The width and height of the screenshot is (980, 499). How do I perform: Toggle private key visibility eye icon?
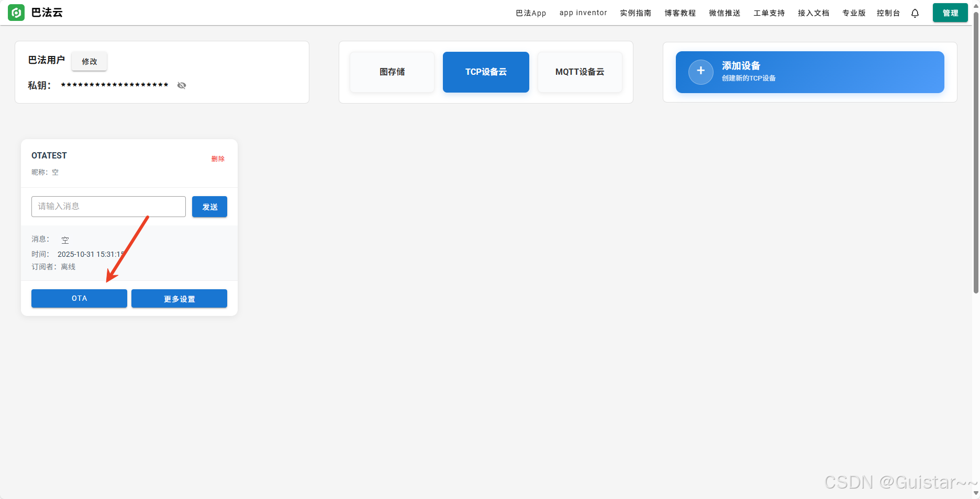coord(182,85)
